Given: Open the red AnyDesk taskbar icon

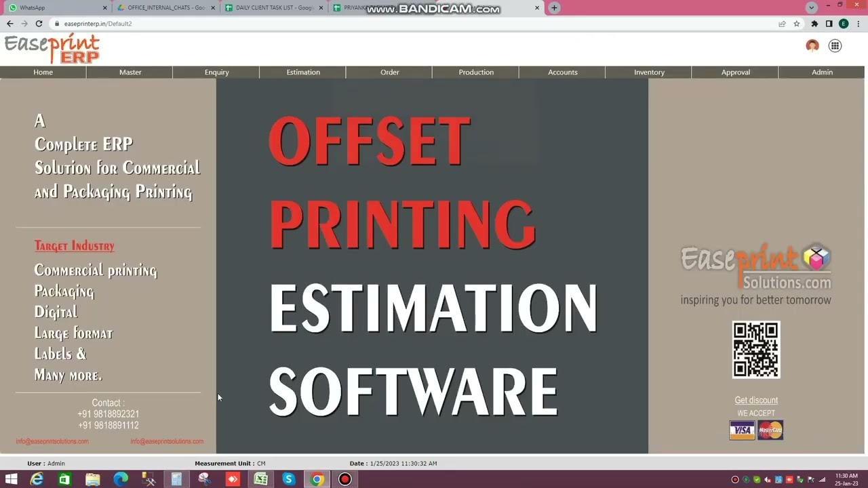Looking at the screenshot, I should 233,479.
